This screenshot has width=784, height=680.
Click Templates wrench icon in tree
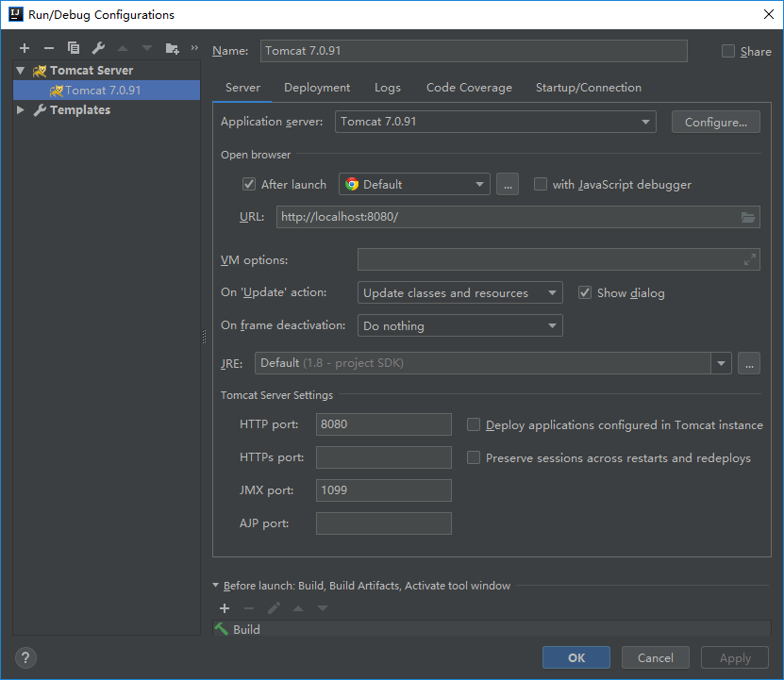40,110
